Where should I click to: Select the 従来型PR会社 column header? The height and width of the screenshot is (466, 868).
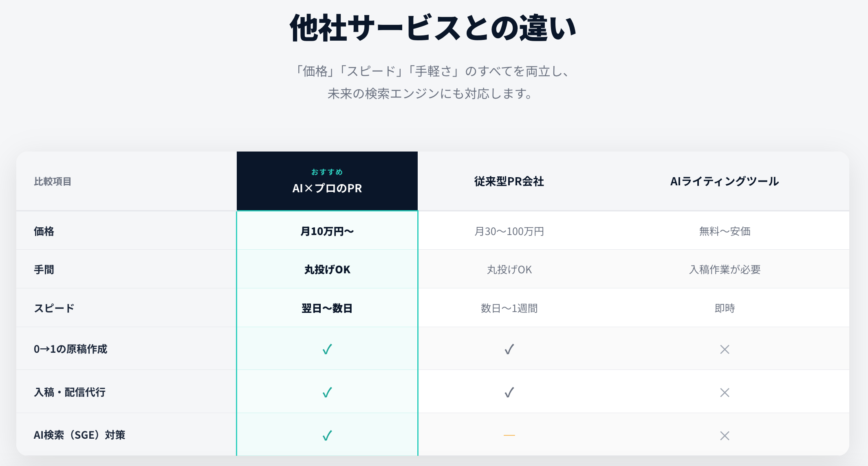pyautogui.click(x=509, y=181)
